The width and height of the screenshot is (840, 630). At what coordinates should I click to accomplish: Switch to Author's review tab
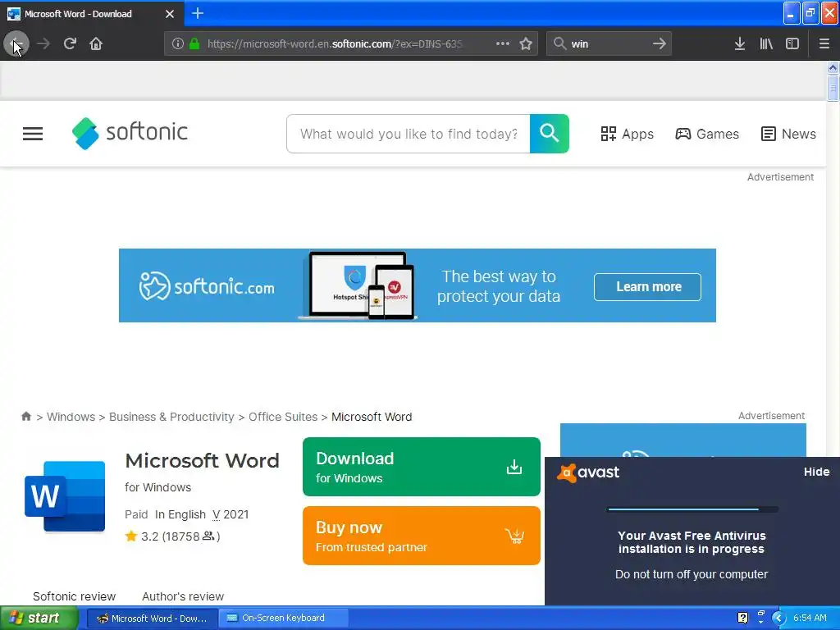point(183,596)
